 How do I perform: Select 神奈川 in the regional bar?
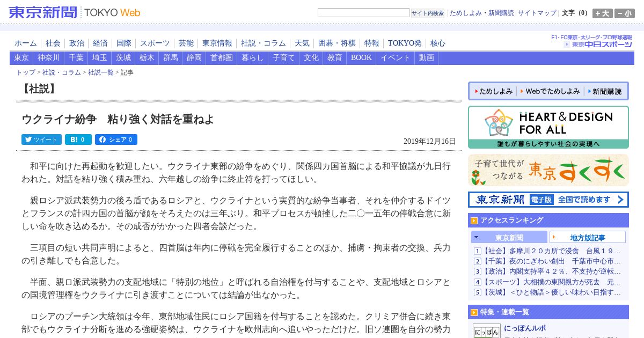[x=49, y=58]
